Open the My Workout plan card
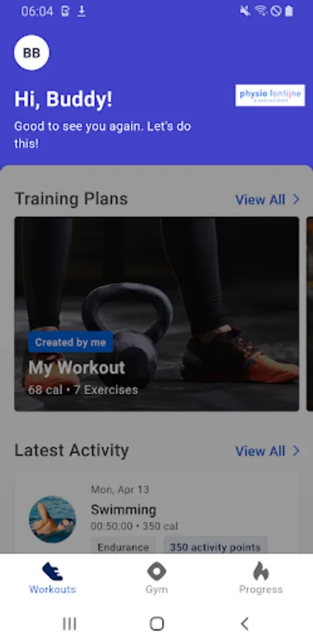 (156, 314)
